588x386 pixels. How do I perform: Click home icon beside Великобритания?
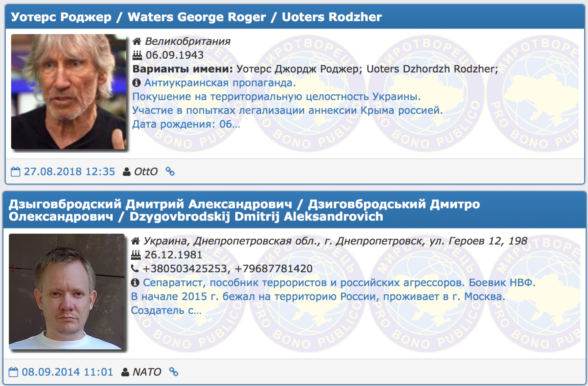click(137, 41)
